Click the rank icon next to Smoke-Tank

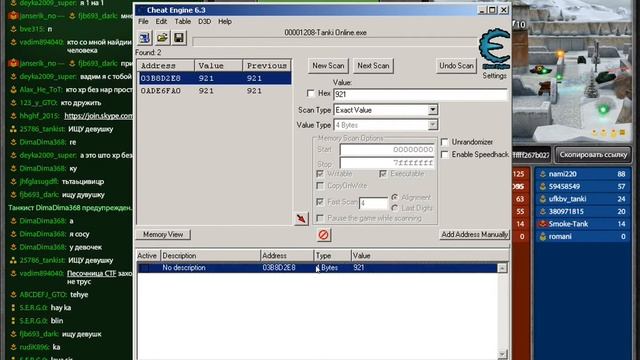[542, 224]
